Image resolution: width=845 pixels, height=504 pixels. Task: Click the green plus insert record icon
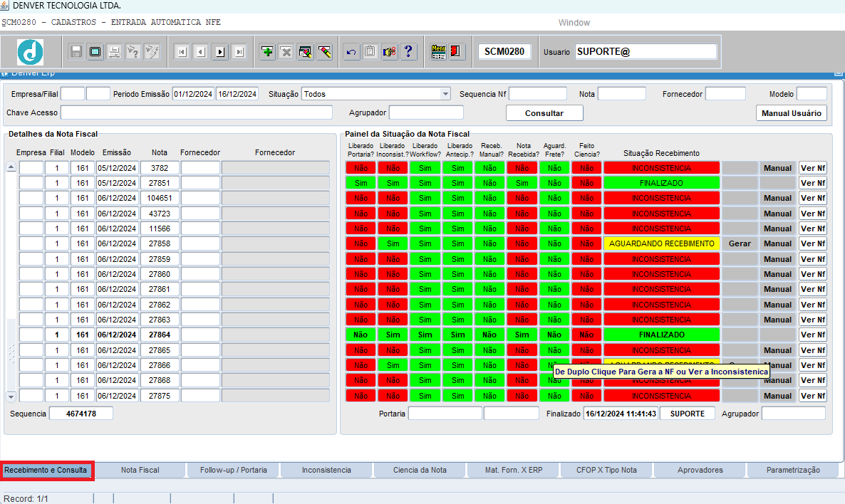tap(267, 52)
